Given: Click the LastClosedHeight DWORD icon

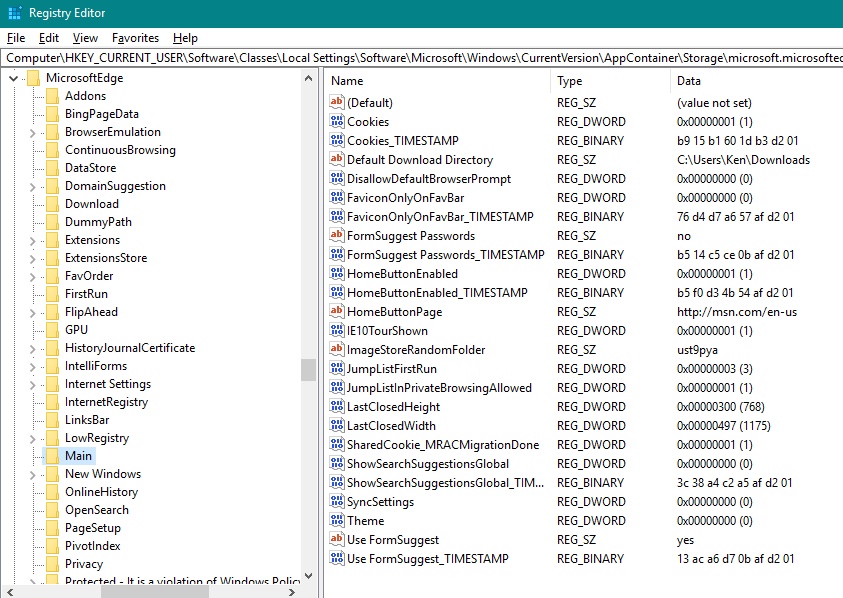Looking at the screenshot, I should [337, 406].
